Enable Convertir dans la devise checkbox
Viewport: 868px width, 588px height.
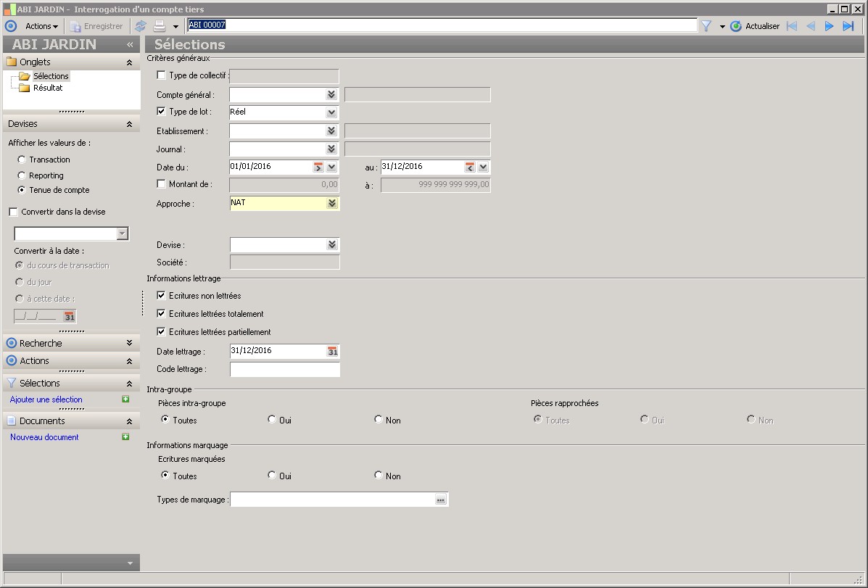click(x=13, y=212)
